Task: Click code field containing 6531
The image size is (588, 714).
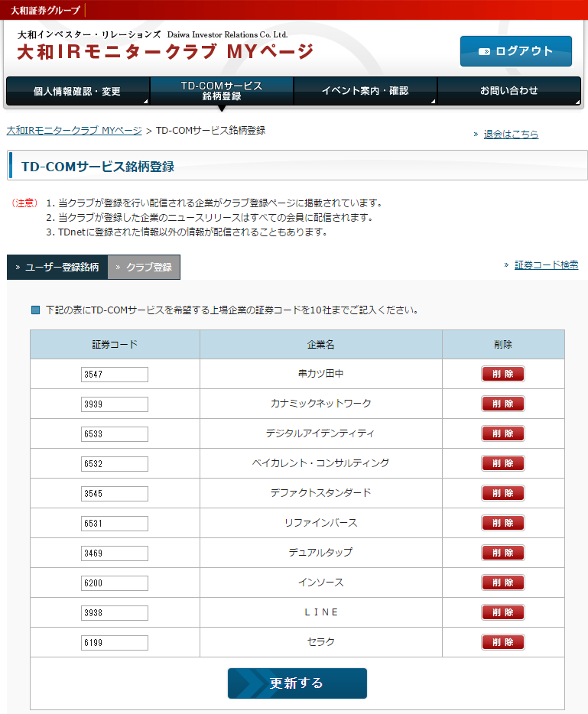Action: click(115, 524)
